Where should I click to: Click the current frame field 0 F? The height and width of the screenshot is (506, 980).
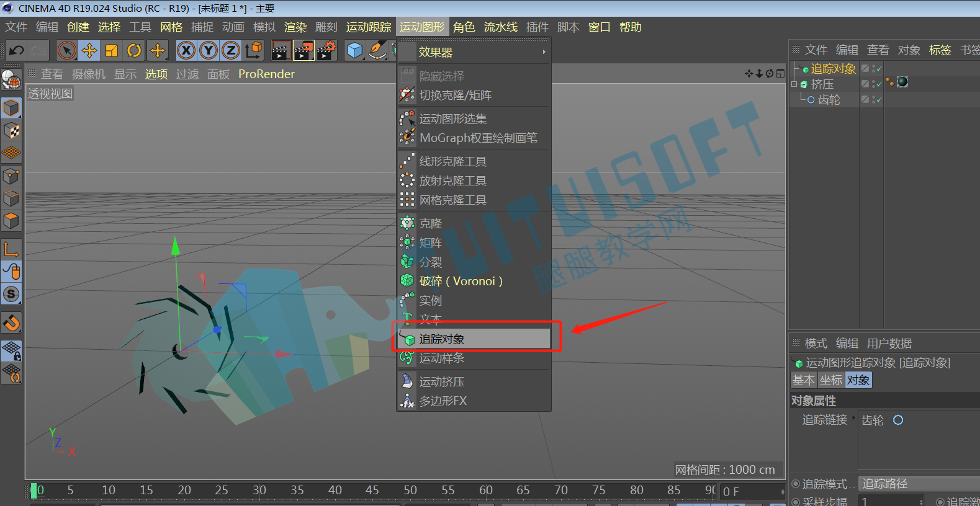pos(753,492)
